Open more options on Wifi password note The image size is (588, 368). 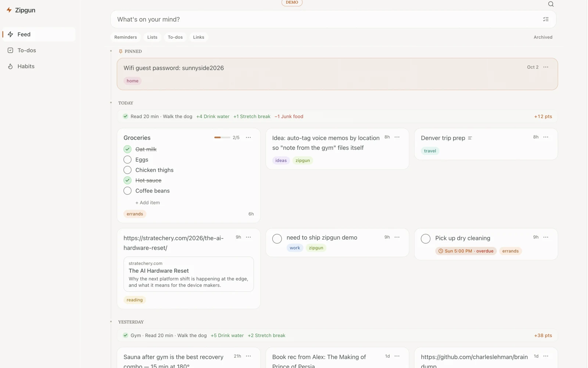tap(546, 67)
